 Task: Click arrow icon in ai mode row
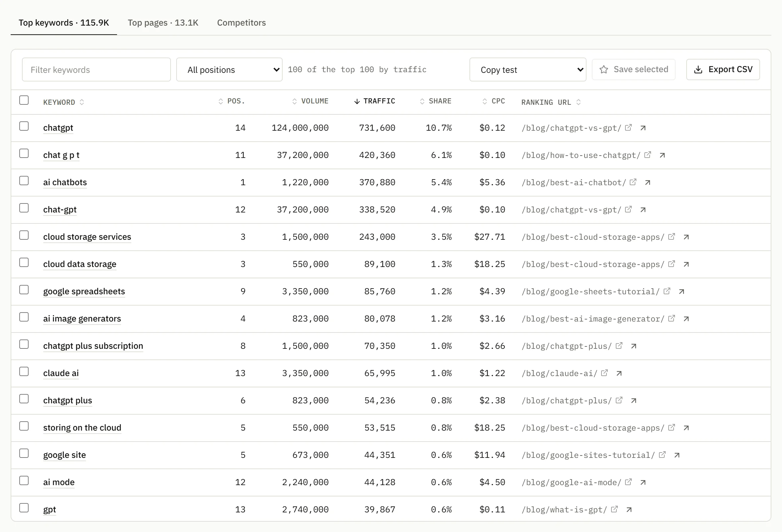(643, 482)
